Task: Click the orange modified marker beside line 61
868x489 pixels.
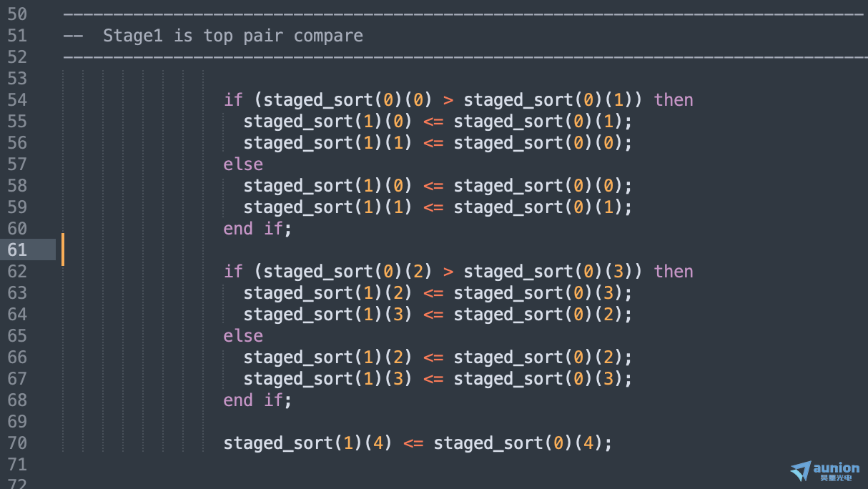Action: [63, 250]
